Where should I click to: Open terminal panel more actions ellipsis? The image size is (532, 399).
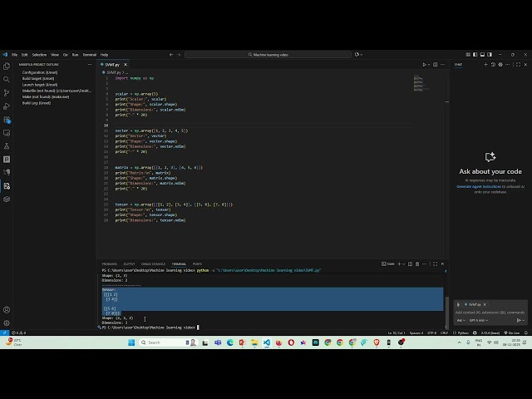[x=425, y=264]
